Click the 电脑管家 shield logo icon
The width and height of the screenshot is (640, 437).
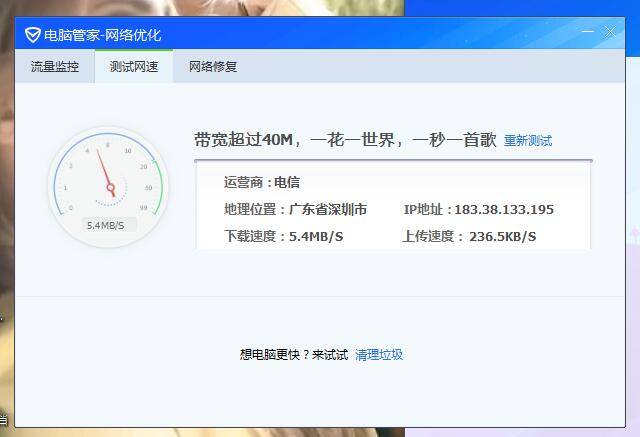[x=33, y=35]
